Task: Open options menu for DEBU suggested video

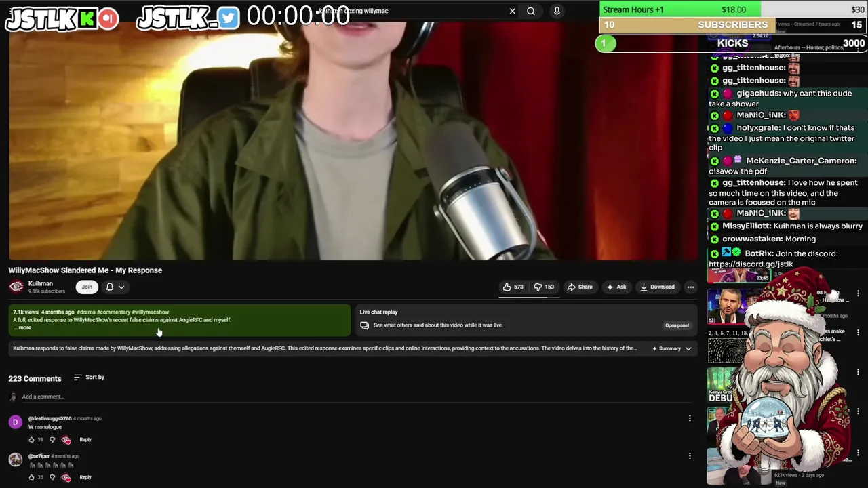Action: [858, 373]
